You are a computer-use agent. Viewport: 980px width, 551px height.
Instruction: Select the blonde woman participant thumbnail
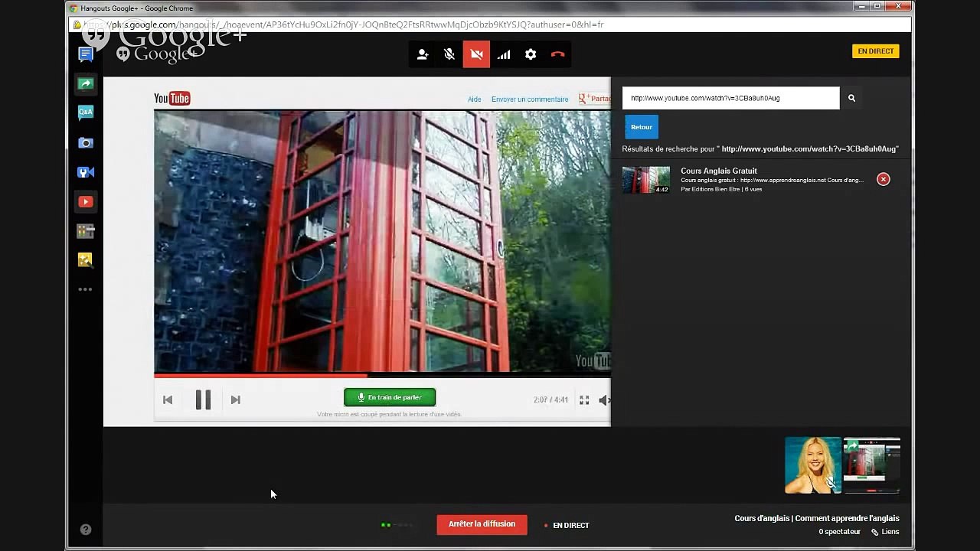point(813,465)
